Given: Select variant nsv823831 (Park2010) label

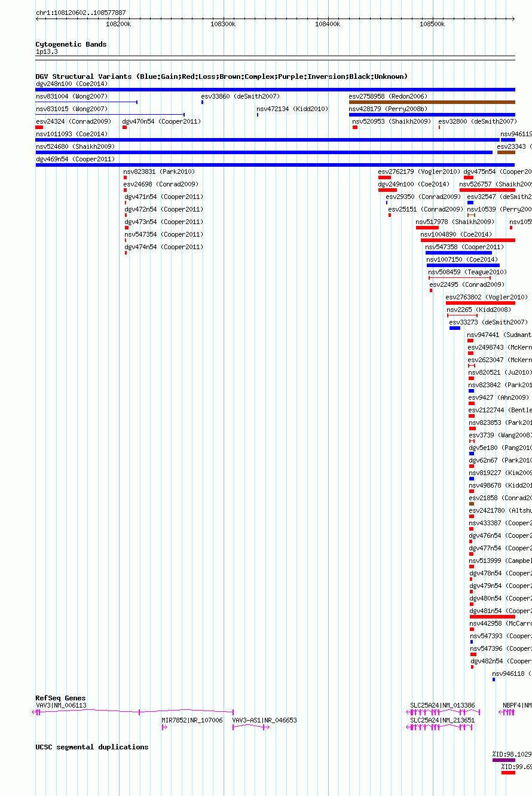Looking at the screenshot, I should coord(159,172).
